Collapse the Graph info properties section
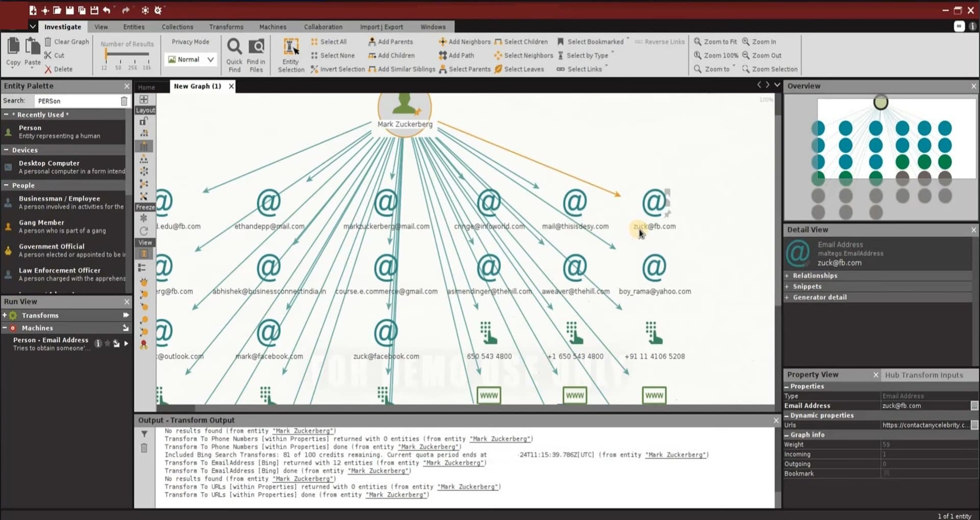The height and width of the screenshot is (520, 980). 787,435
